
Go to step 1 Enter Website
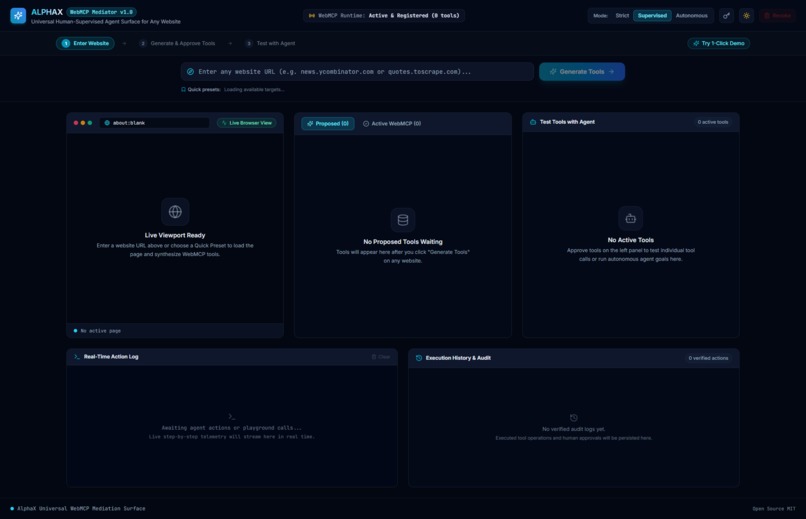(x=85, y=43)
